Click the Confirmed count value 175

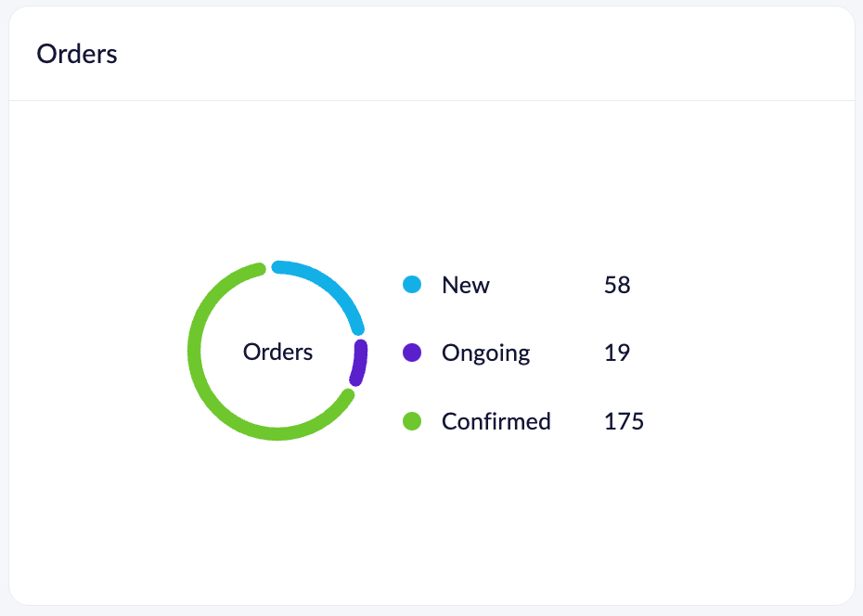[x=624, y=421]
